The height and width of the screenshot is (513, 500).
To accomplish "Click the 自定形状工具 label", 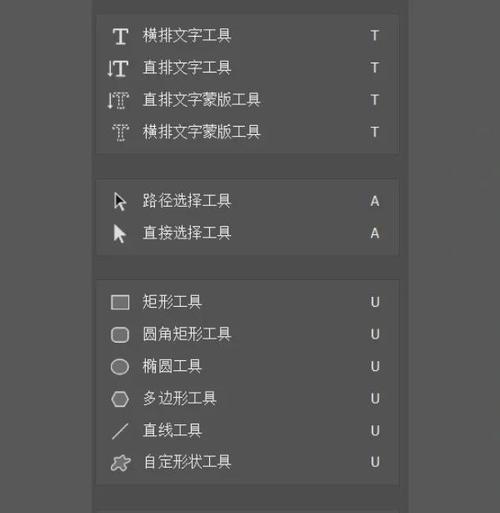I will pos(187,462).
